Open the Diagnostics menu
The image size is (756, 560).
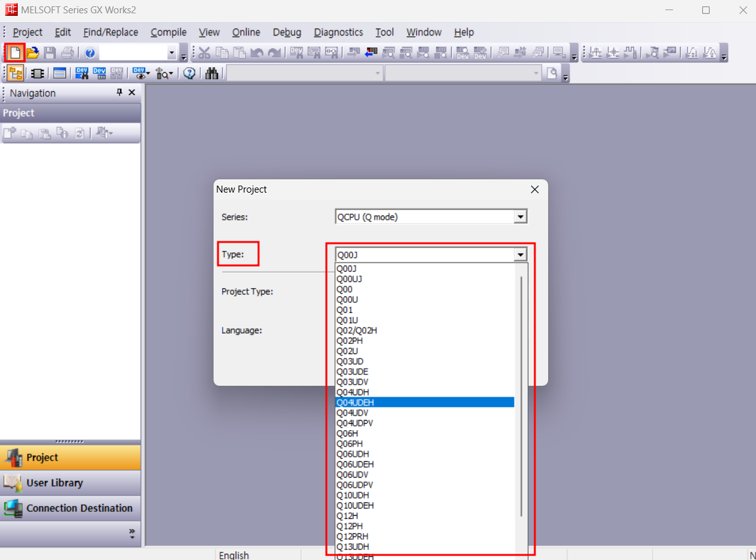click(x=338, y=32)
